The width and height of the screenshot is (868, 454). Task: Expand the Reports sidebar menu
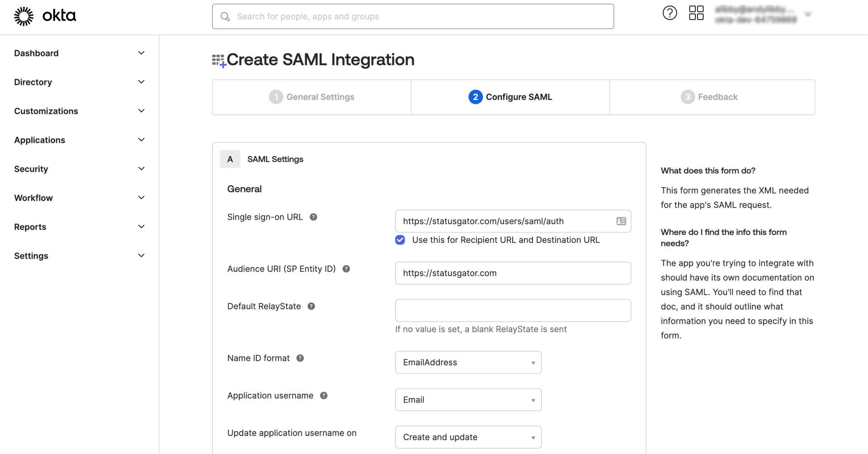(x=80, y=227)
